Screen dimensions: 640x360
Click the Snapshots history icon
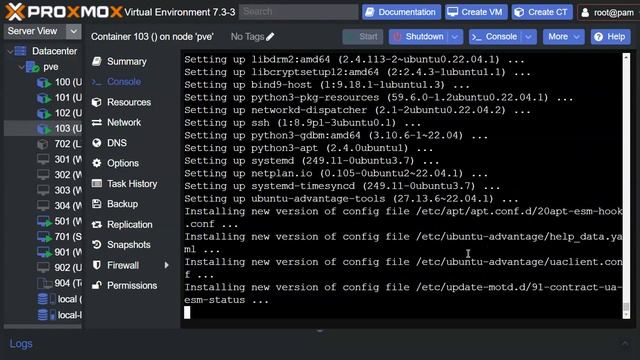pyautogui.click(x=97, y=244)
